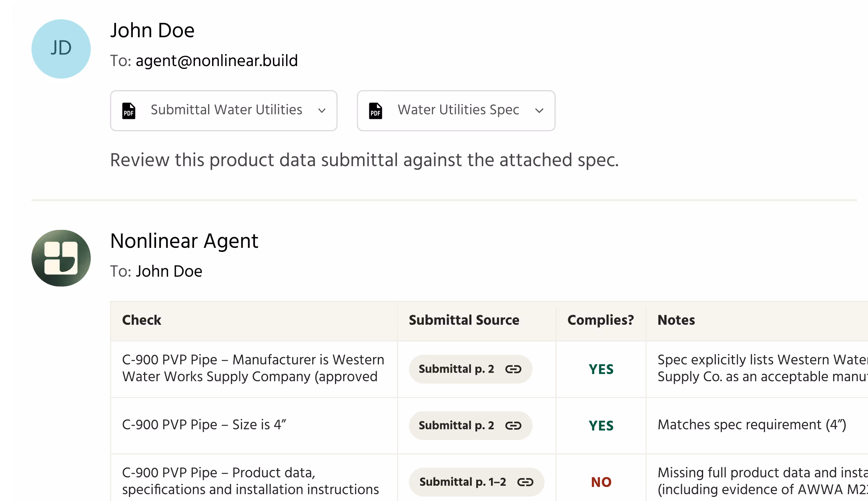This screenshot has height=501, width=868.
Task: Open Submittal p. 1–2 source chip
Action: [463, 482]
